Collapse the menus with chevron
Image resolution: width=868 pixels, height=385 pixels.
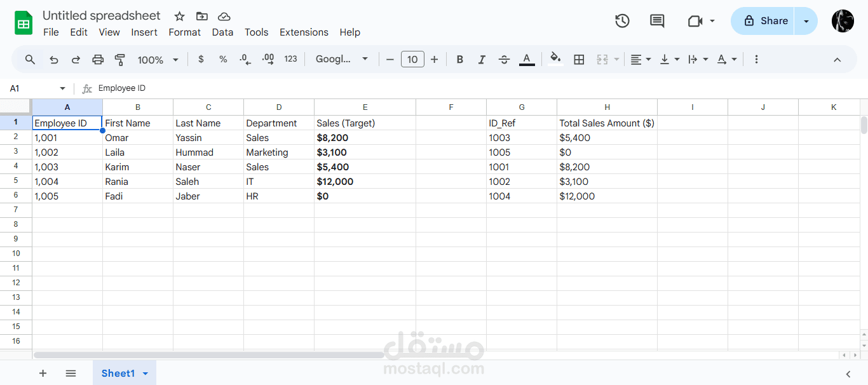(x=837, y=59)
